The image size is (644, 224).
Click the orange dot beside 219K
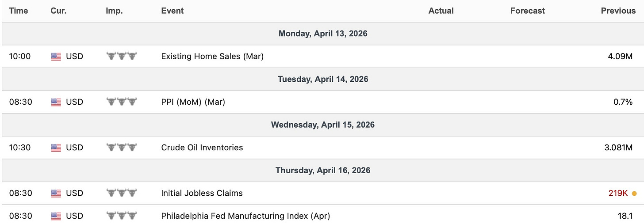(634, 193)
